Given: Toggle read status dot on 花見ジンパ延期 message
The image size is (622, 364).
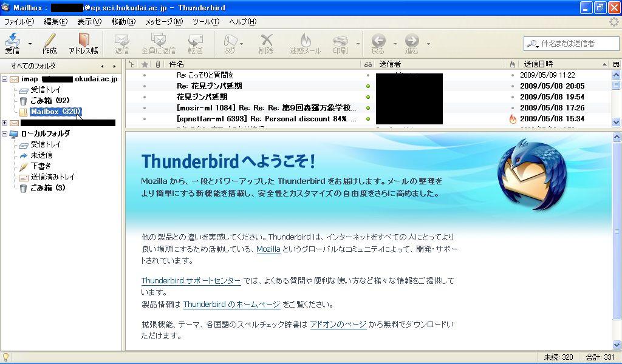Looking at the screenshot, I should click(x=368, y=97).
